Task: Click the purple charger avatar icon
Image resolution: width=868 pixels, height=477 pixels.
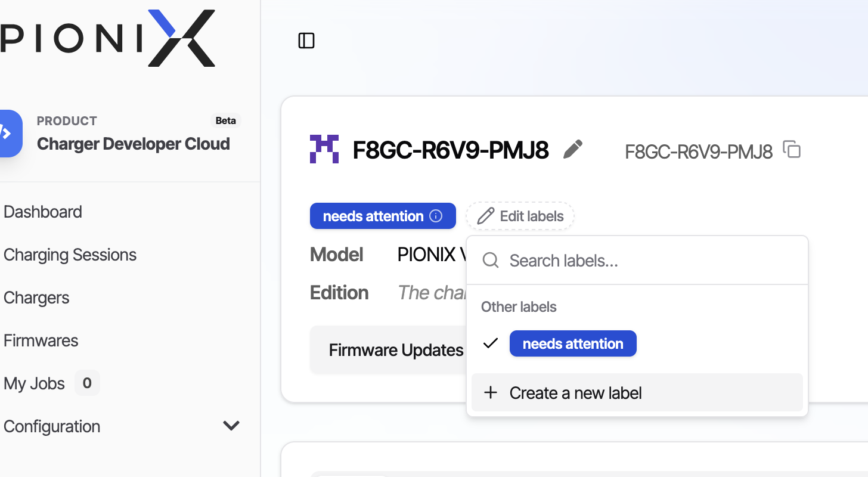Action: point(324,149)
